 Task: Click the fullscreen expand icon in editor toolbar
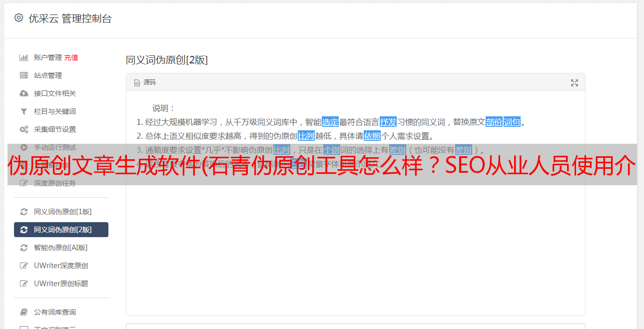(575, 83)
